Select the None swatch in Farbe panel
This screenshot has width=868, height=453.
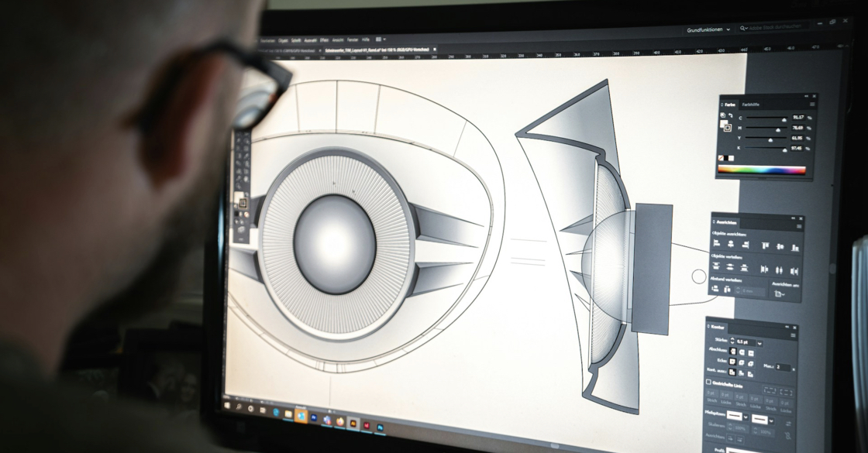721,157
